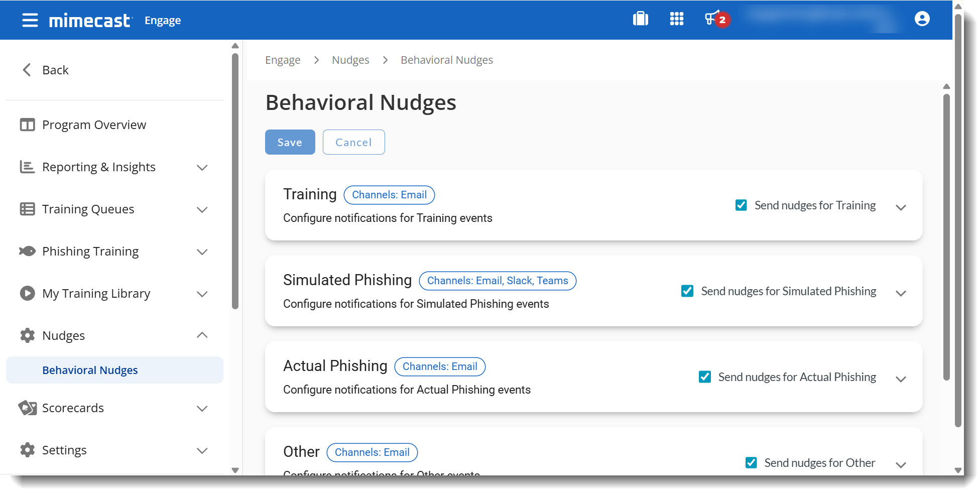The width and height of the screenshot is (980, 493).
Task: Click the Phishing Training fish icon
Action: pos(27,251)
